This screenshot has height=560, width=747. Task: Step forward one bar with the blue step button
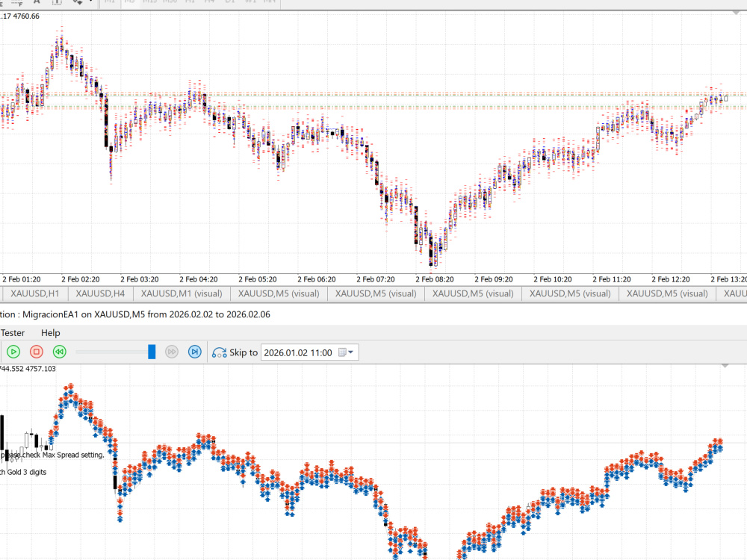[x=194, y=352]
